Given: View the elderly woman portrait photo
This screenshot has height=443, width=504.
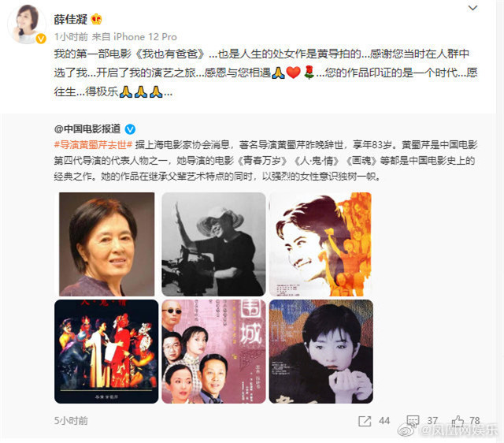Looking at the screenshot, I should (x=107, y=244).
